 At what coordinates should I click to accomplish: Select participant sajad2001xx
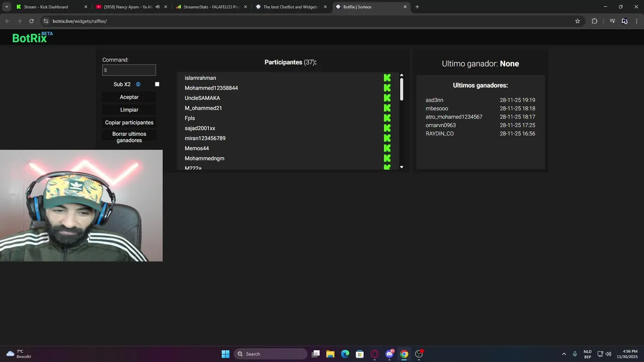click(200, 128)
